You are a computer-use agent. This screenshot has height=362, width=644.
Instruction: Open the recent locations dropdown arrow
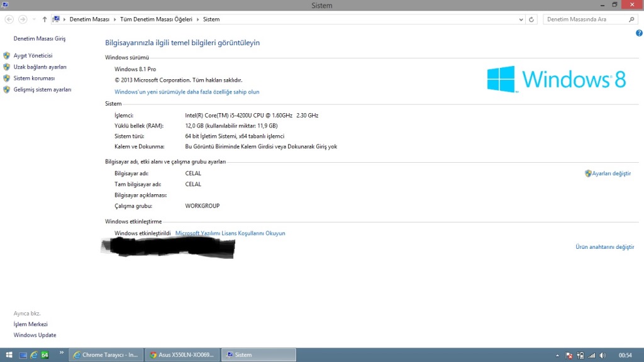[x=34, y=19]
